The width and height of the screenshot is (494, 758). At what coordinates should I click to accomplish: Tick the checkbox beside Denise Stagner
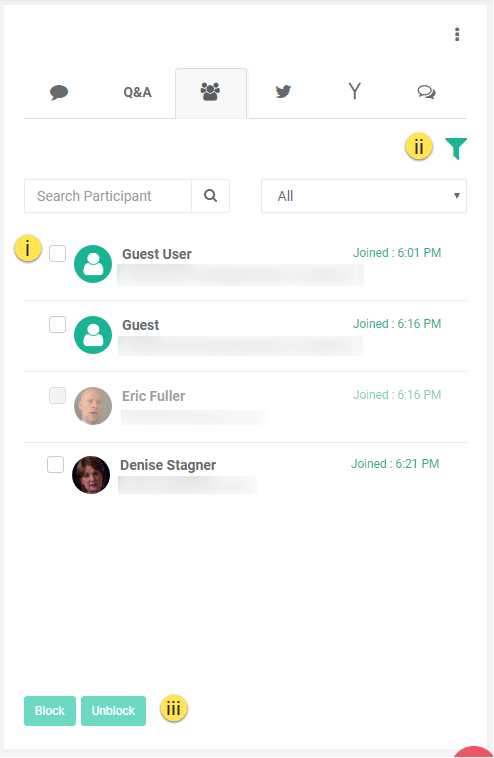tap(56, 465)
